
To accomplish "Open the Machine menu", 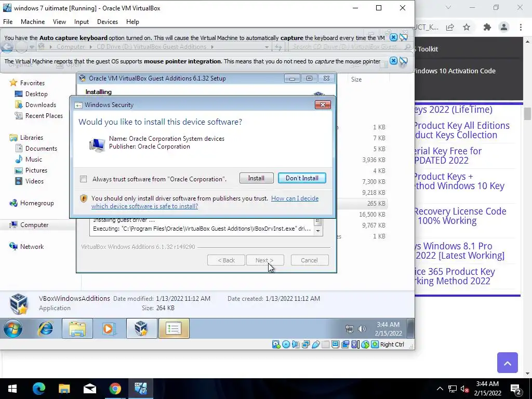I will (33, 22).
